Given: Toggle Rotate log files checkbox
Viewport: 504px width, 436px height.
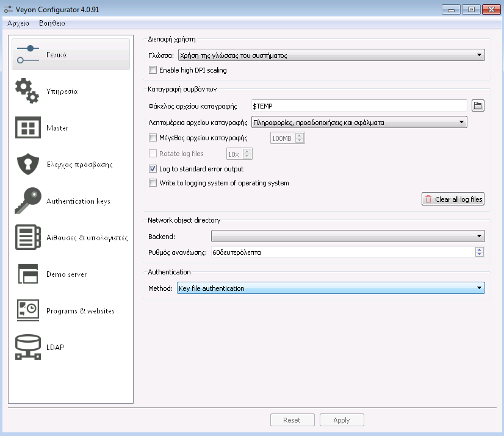Looking at the screenshot, I should [x=153, y=154].
